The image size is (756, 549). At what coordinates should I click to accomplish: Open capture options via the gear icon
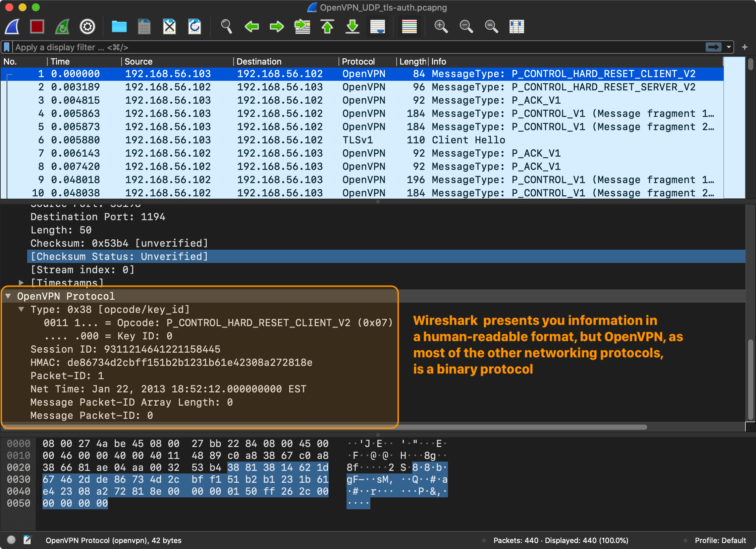(x=87, y=26)
